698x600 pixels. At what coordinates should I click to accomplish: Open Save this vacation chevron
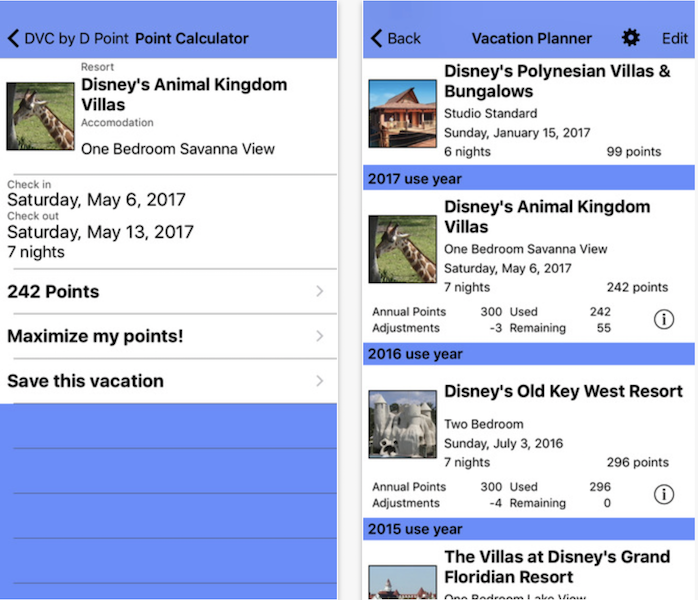click(320, 381)
